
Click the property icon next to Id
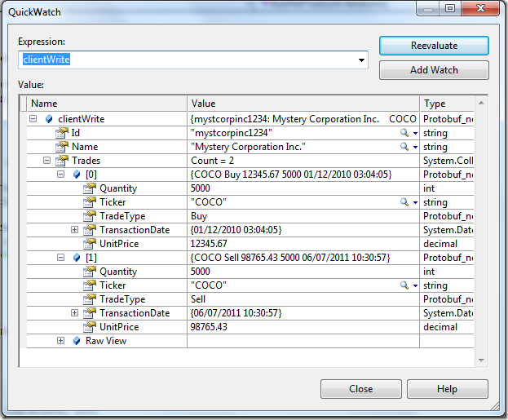tap(61, 133)
